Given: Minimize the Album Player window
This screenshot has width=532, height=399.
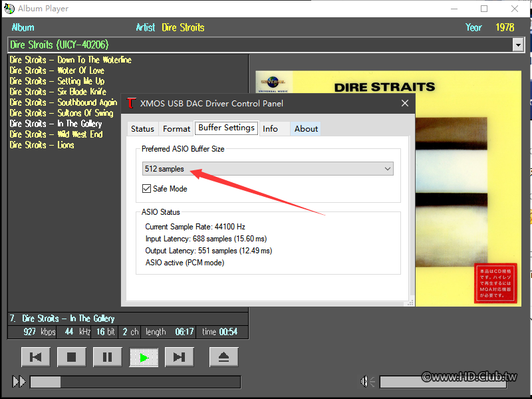Looking at the screenshot, I should point(454,9).
